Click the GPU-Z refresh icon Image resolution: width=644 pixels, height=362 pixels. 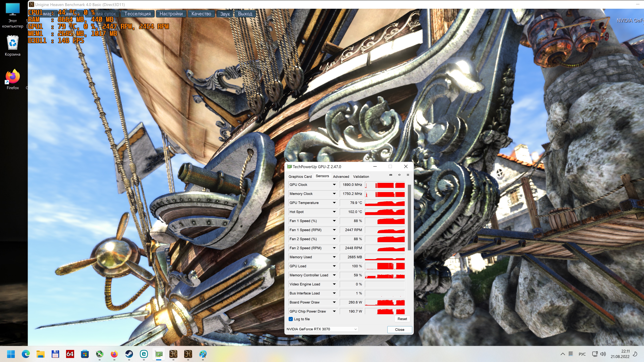[399, 175]
